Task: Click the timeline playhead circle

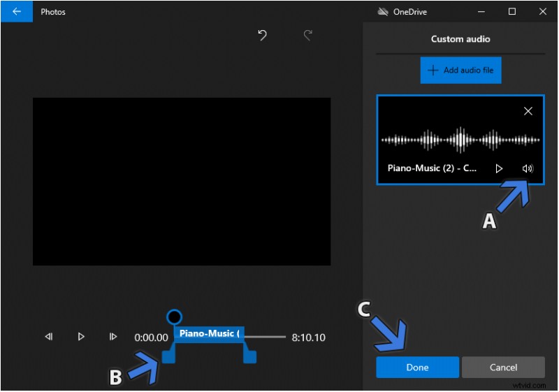Action: point(174,317)
